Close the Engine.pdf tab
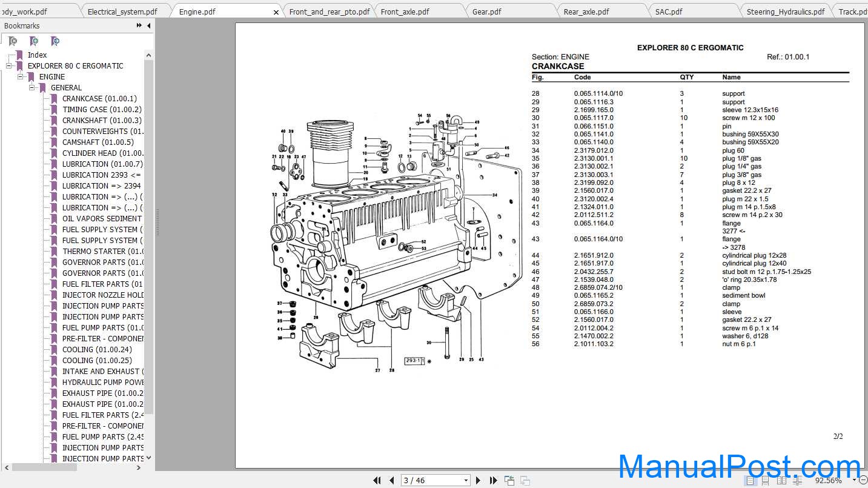 click(277, 12)
